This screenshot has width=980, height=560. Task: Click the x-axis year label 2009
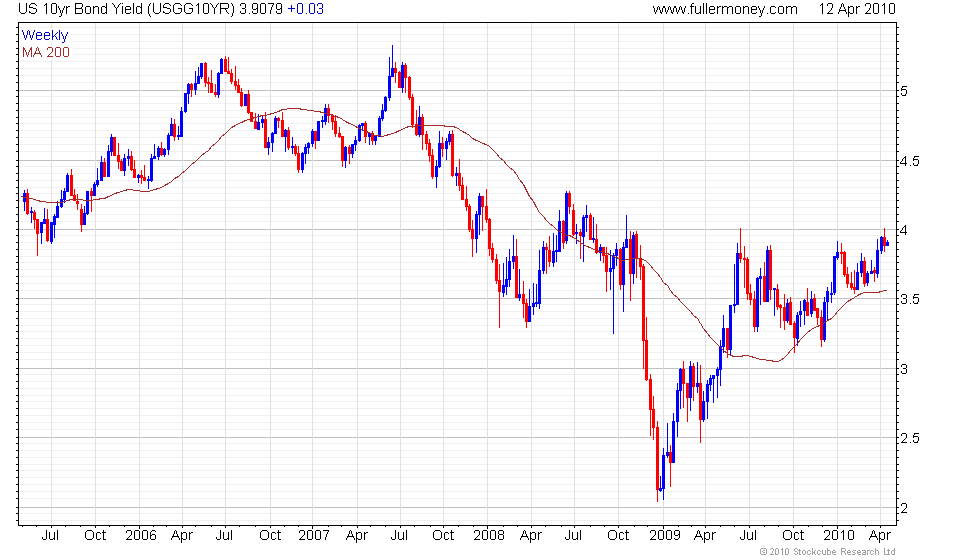click(664, 536)
